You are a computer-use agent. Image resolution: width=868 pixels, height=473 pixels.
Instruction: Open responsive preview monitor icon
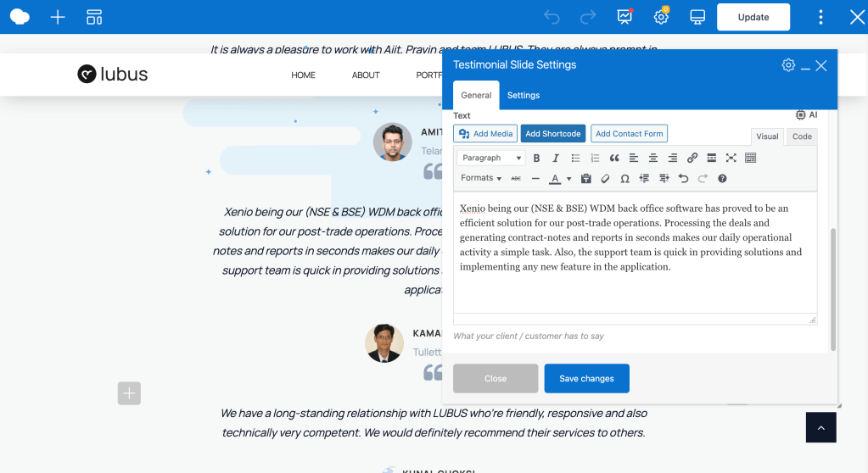tap(697, 17)
